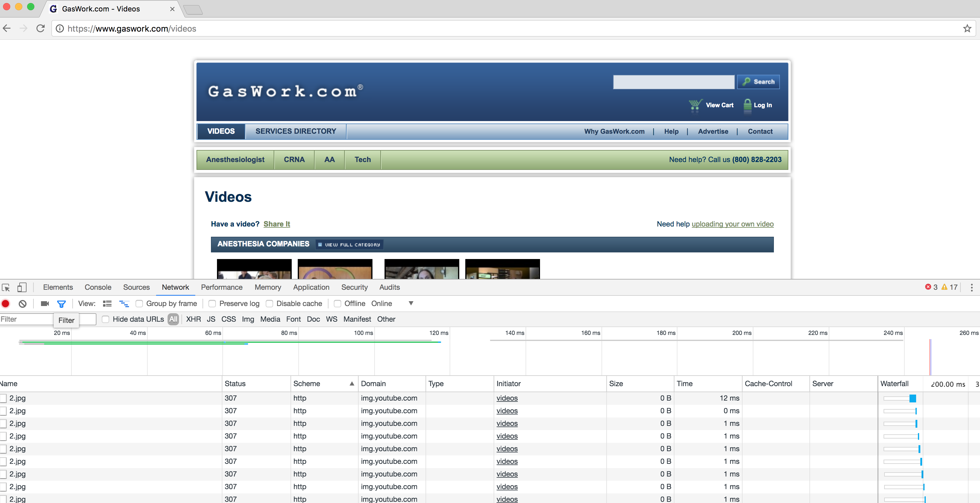The image size is (980, 503).
Task: Click the GasWork site search field
Action: coord(674,82)
